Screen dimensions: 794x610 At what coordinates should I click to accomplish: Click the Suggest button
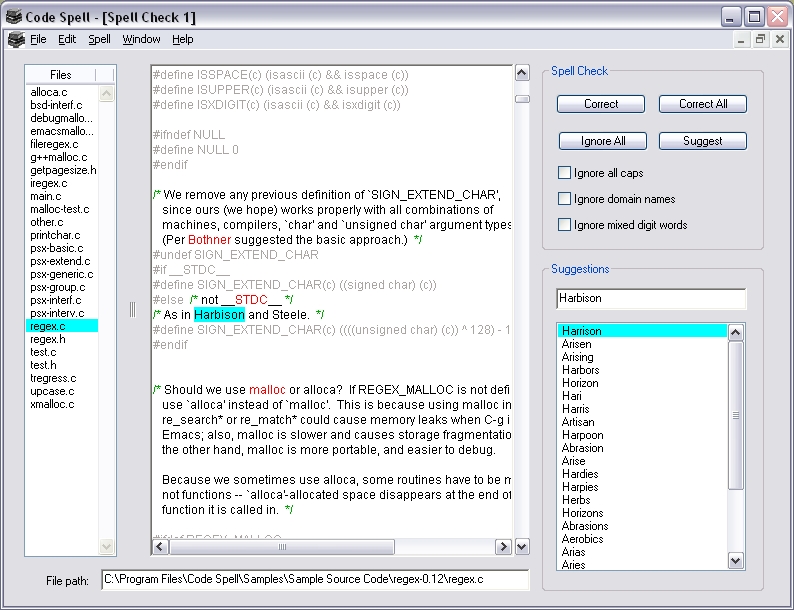click(703, 141)
